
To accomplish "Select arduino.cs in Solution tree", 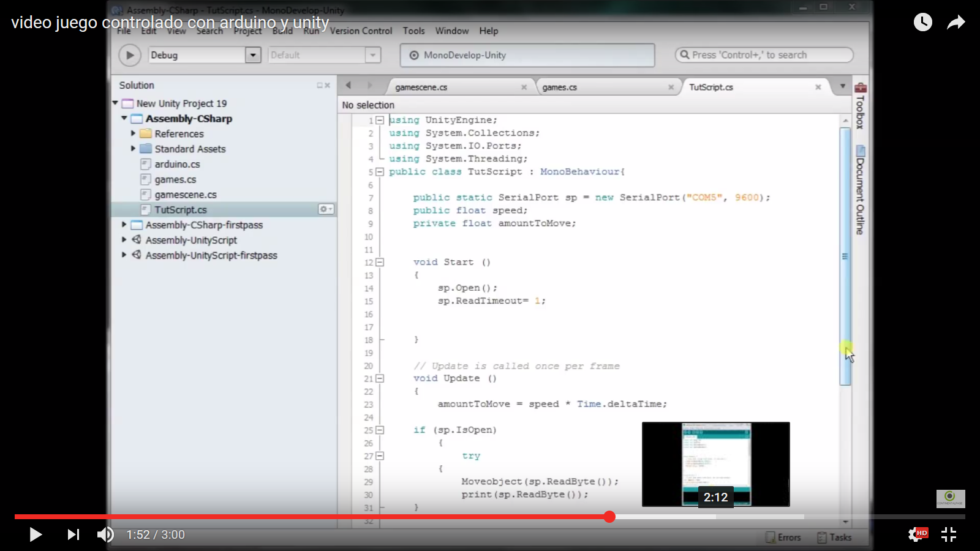I will [177, 164].
